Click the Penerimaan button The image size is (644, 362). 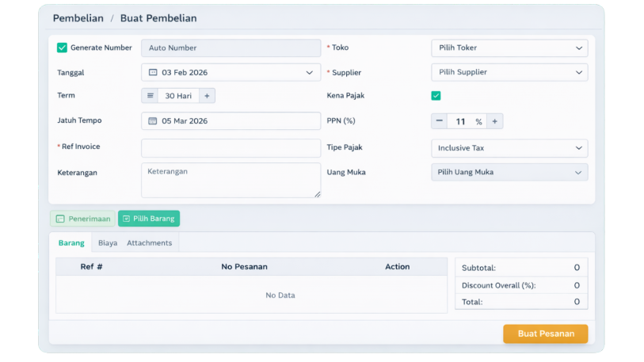tap(82, 219)
